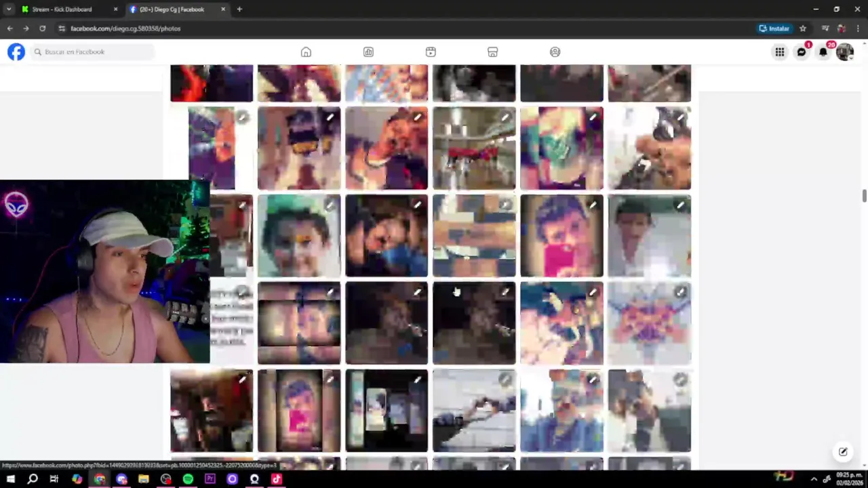The height and width of the screenshot is (488, 868).
Task: Click Chrome's forward arrow
Action: tap(26, 28)
